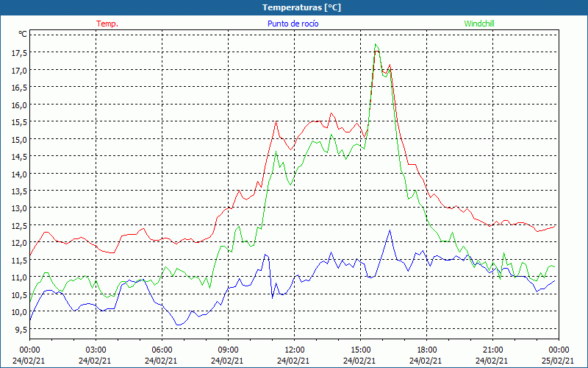
Task: Click the 13,0 y-axis value
Action: pos(20,208)
